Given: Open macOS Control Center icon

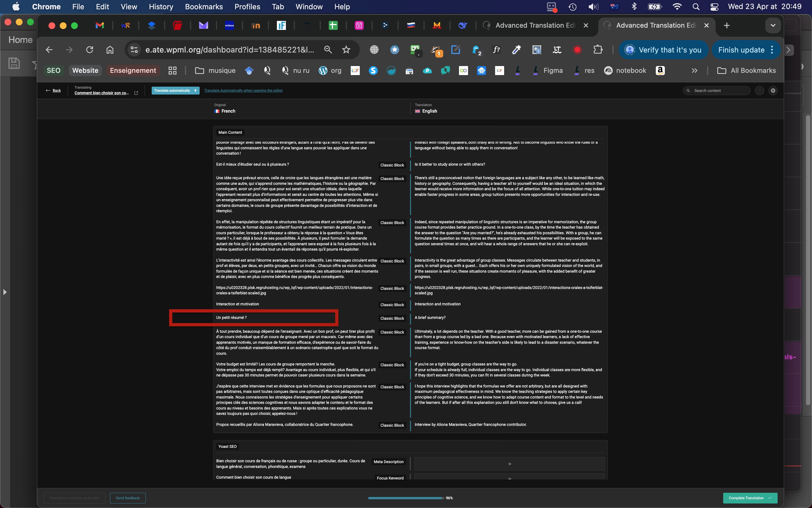Looking at the screenshot, I should pyautogui.click(x=714, y=7).
